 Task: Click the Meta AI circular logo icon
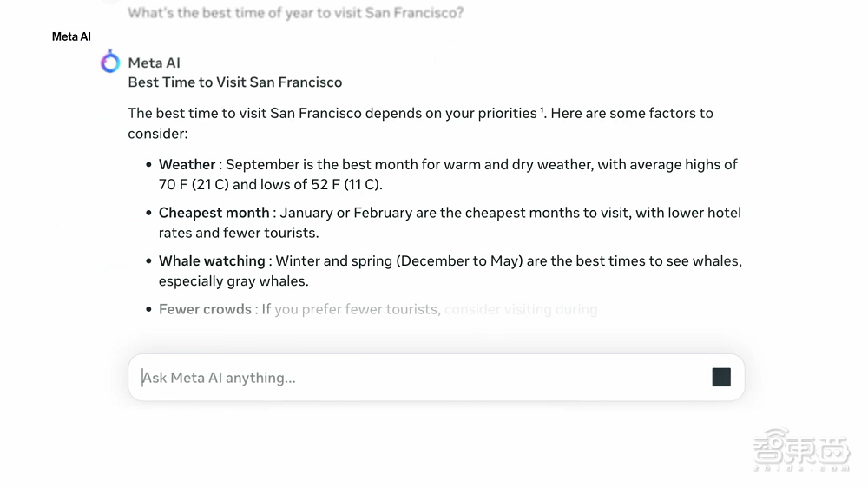click(110, 63)
